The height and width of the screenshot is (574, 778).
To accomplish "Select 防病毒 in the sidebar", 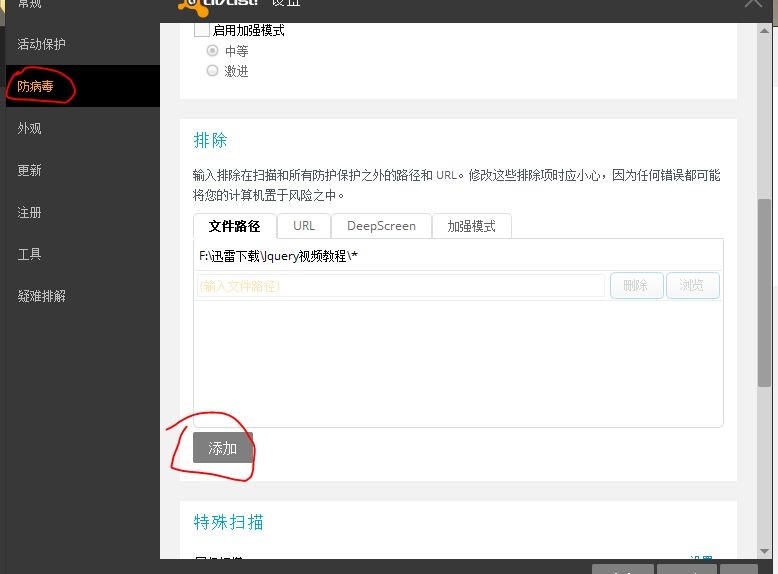I will pyautogui.click(x=82, y=86).
